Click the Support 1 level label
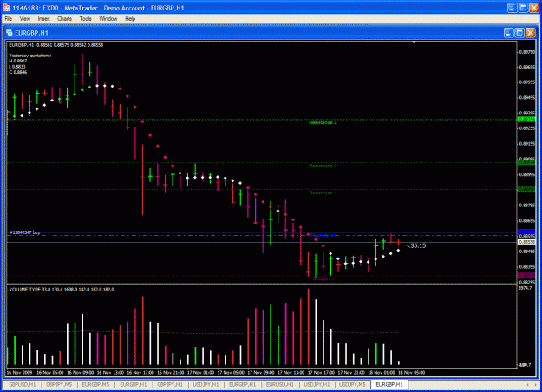The height and width of the screenshot is (392, 542). (x=323, y=278)
